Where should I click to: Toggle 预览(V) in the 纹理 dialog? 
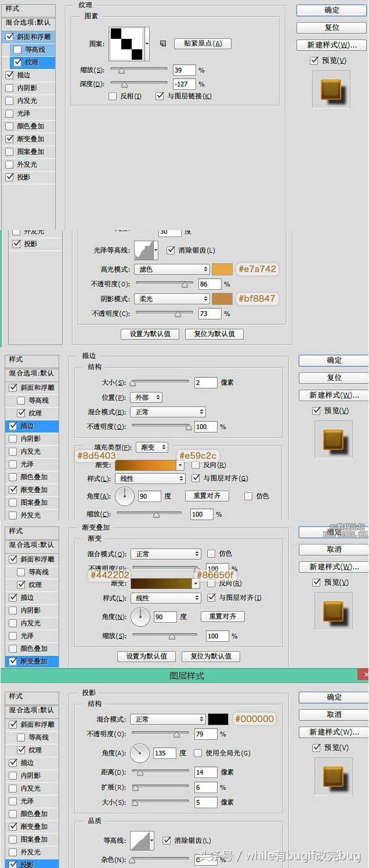click(x=314, y=60)
